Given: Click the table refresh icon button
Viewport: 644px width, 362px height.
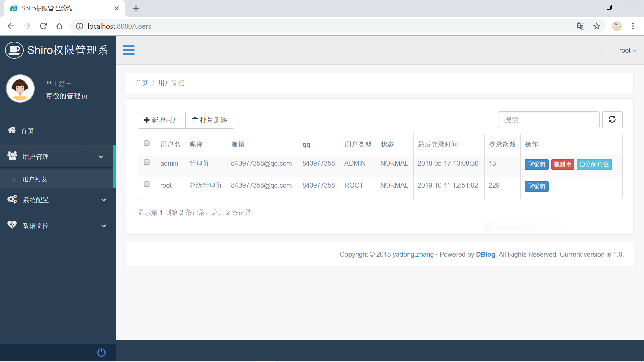Looking at the screenshot, I should [612, 120].
